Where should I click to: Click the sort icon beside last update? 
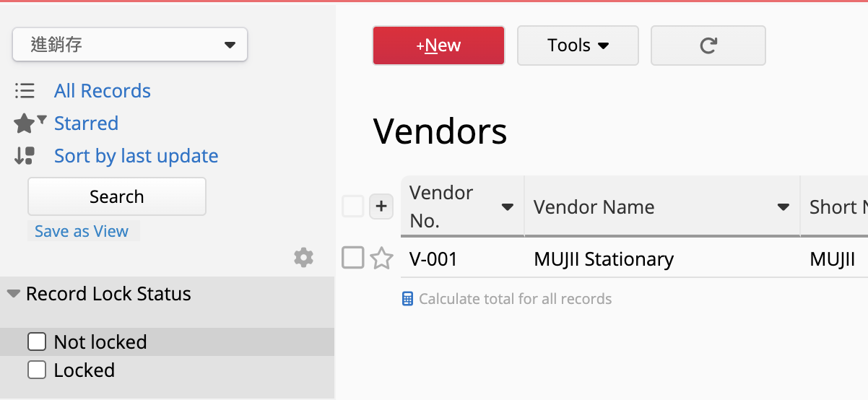click(25, 156)
